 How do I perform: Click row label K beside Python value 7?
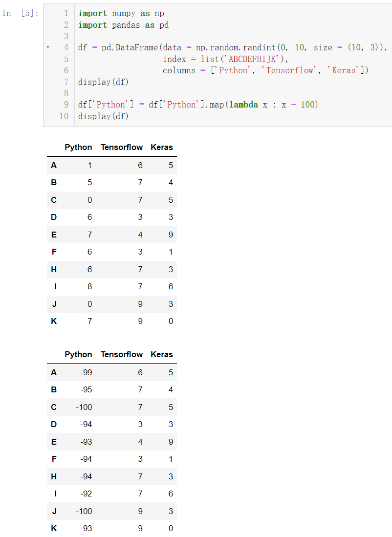[54, 321]
